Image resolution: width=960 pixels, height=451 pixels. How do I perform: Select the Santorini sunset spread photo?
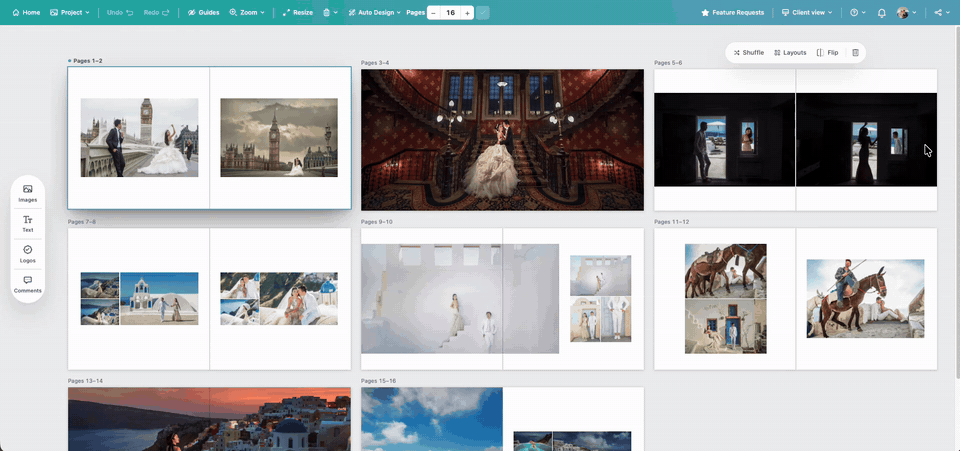coord(209,419)
